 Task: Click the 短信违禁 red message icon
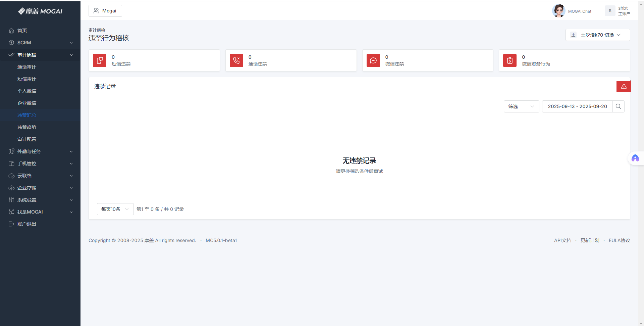tap(99, 60)
